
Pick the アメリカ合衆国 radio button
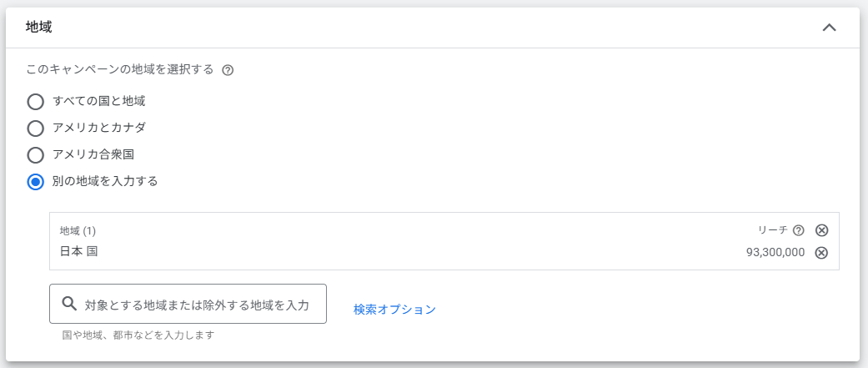(35, 155)
